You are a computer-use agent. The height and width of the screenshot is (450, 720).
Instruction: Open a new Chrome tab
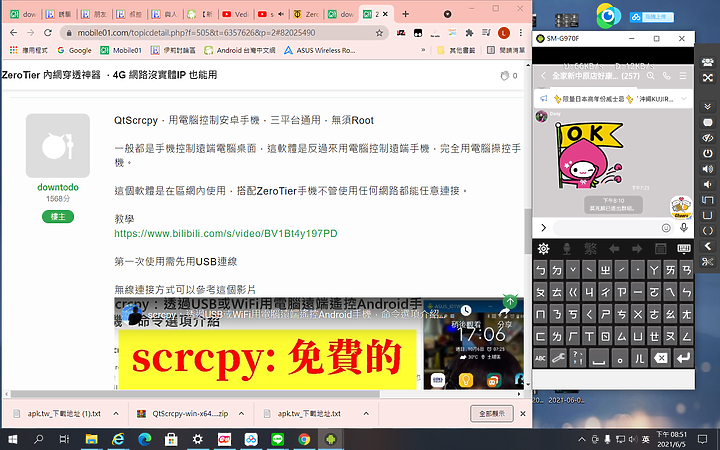405,14
